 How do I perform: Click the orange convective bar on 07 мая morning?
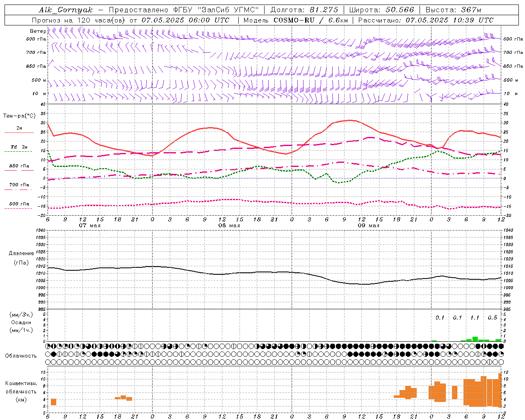[x=53, y=402]
